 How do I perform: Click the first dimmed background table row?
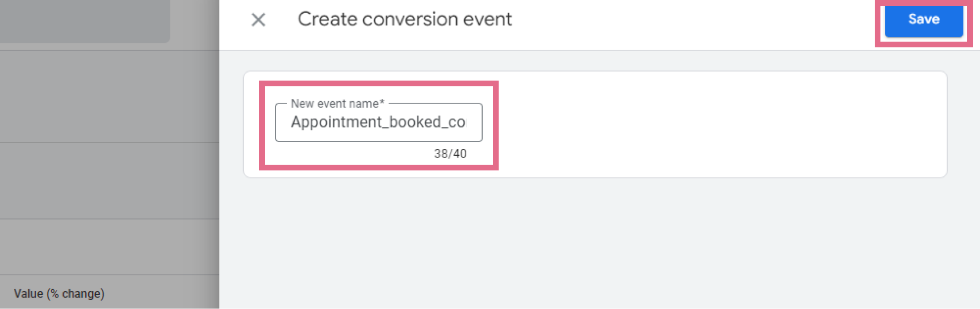pos(109,97)
